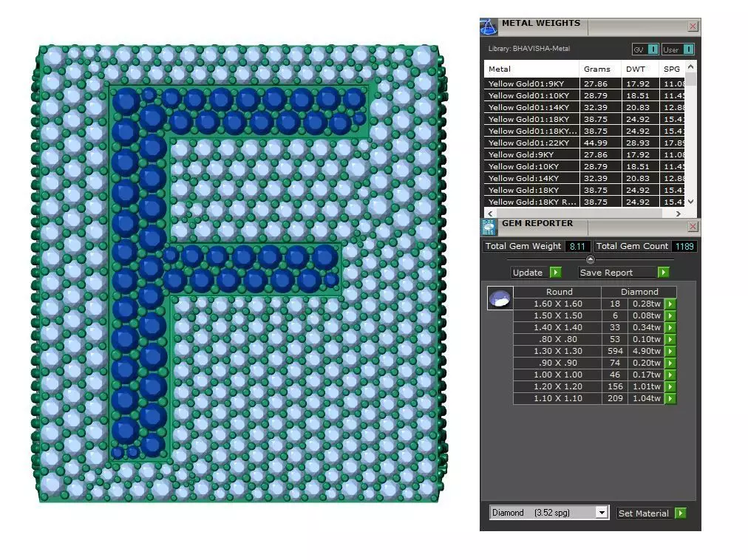Close the Gem Reporter panel
This screenshot has height=560, width=748.
click(693, 226)
